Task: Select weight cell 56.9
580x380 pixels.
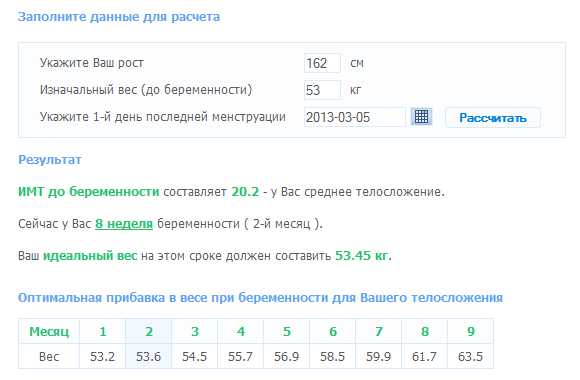Action: click(x=286, y=356)
